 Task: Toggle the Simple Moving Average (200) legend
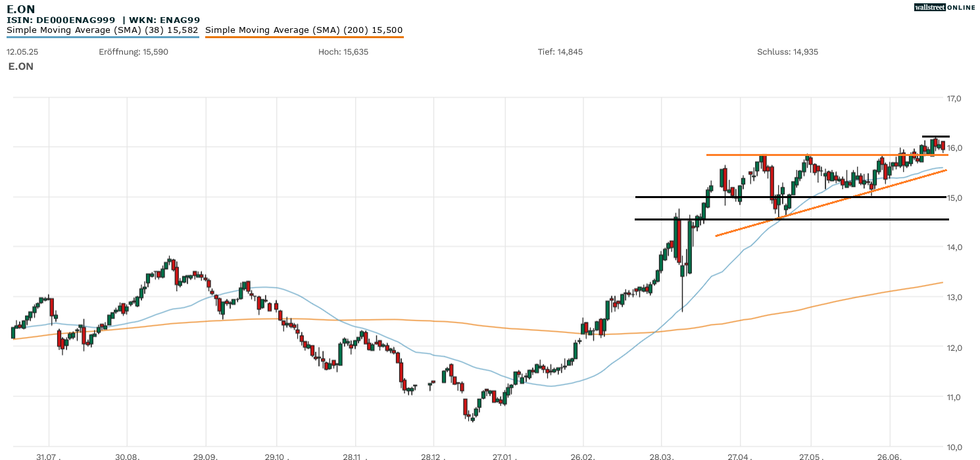(304, 30)
